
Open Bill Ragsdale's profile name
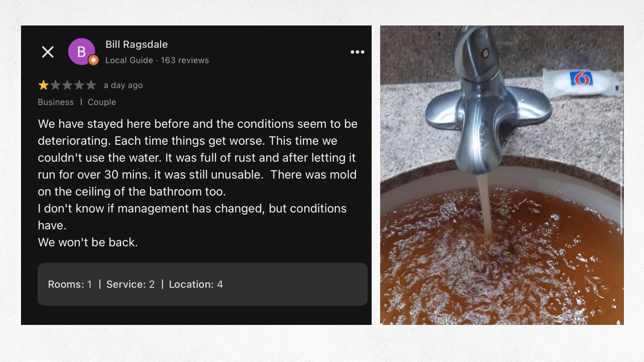click(x=136, y=44)
